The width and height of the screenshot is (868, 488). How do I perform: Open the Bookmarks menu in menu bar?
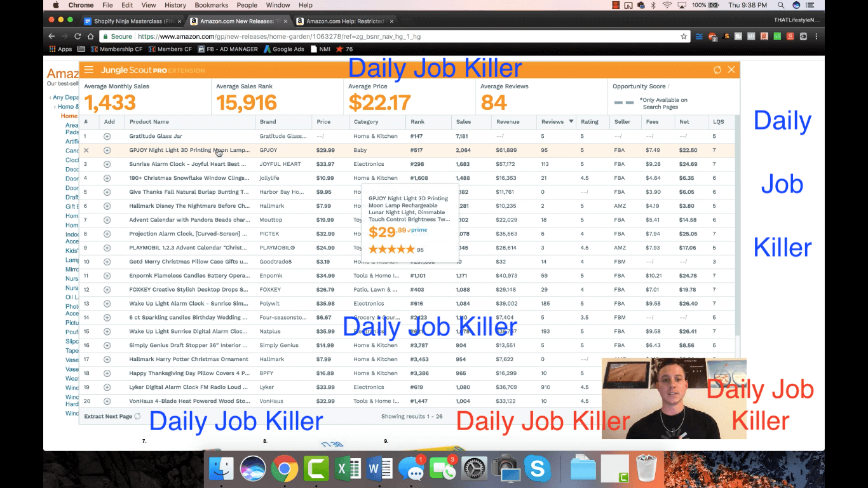[211, 5]
